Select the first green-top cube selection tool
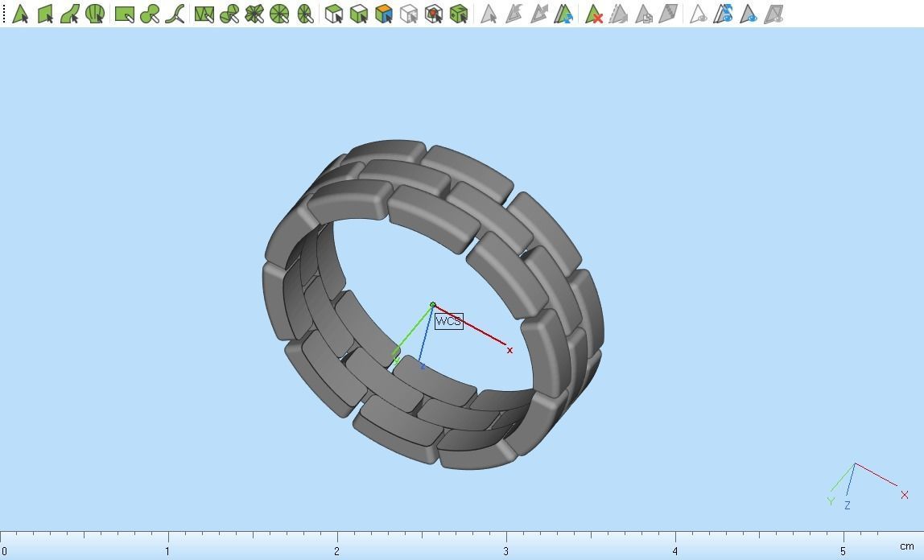 [334, 14]
